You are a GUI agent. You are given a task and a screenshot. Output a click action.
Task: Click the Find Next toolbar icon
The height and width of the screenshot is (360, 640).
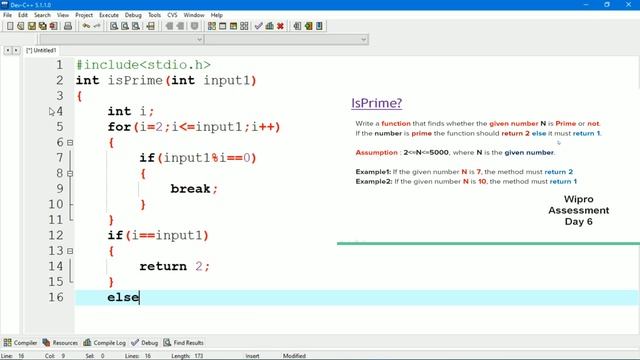point(136,26)
